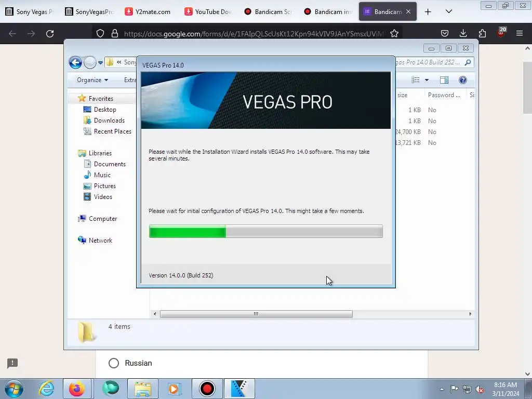Click the Bandicam red record taskbar icon
The width and height of the screenshot is (532, 399).
207,389
